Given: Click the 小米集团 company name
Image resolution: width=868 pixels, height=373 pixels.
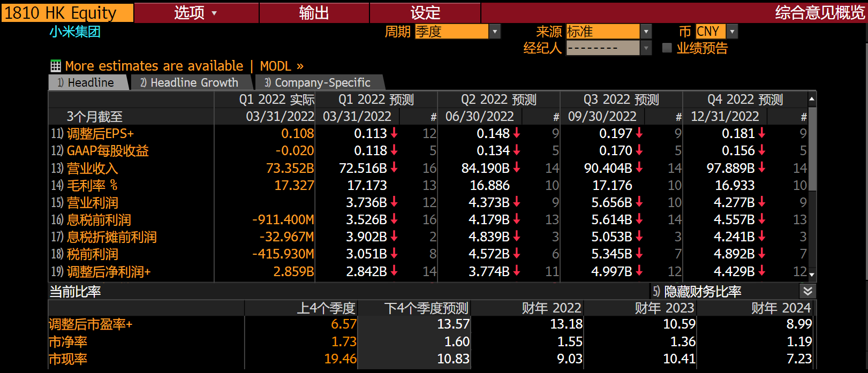Looking at the screenshot, I should click(x=75, y=32).
